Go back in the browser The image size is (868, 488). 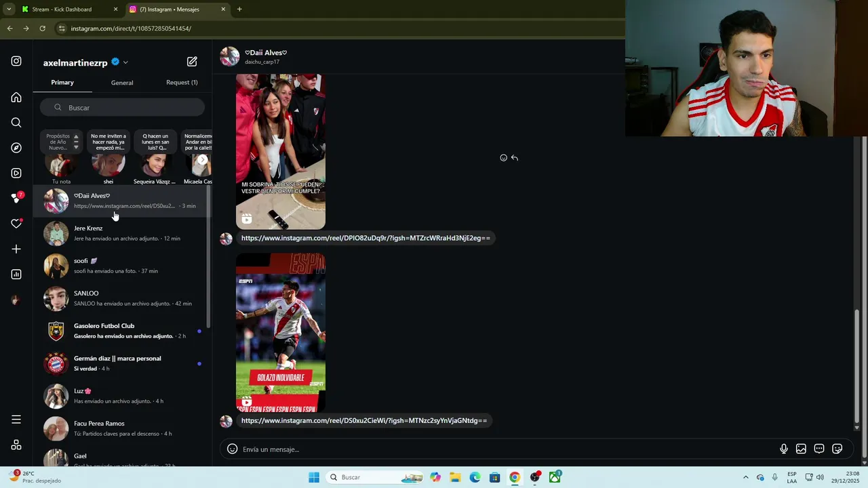[9, 28]
